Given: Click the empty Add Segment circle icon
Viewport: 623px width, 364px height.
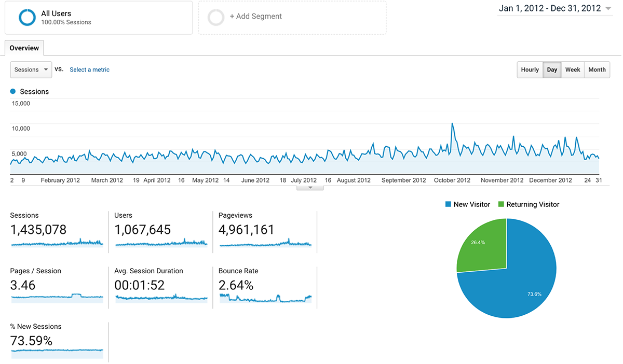Looking at the screenshot, I should click(x=216, y=18).
